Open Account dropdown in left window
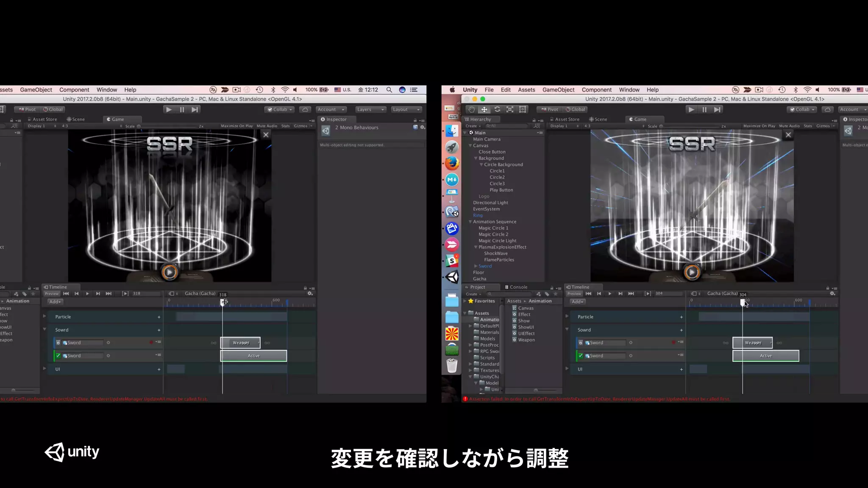This screenshot has width=868, height=488. 331,109
